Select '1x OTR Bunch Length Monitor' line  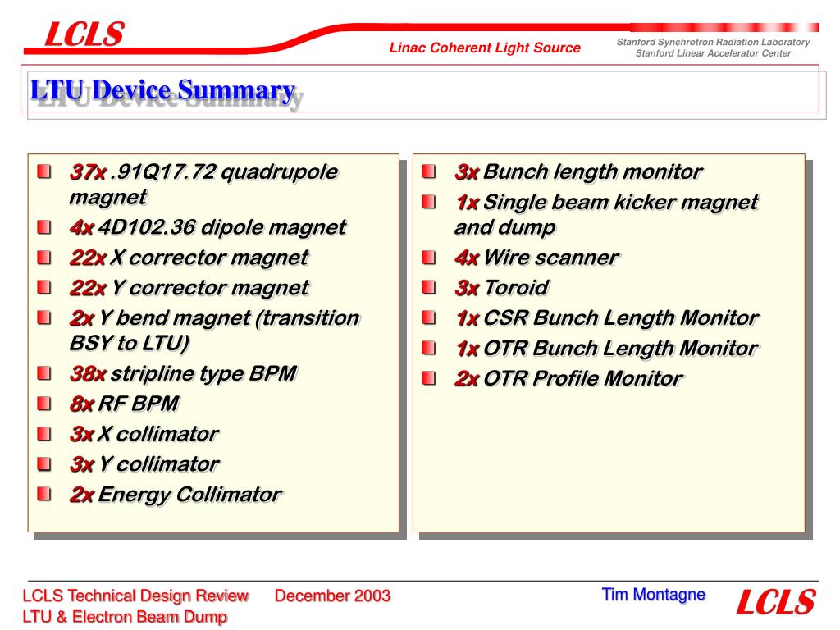pos(606,348)
